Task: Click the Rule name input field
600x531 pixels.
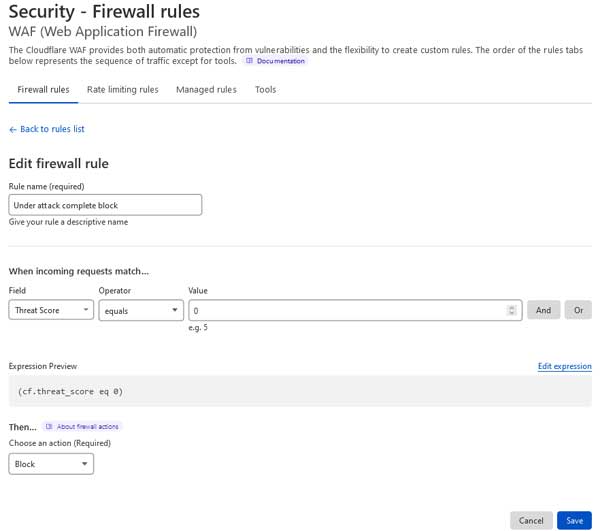Action: [x=105, y=205]
